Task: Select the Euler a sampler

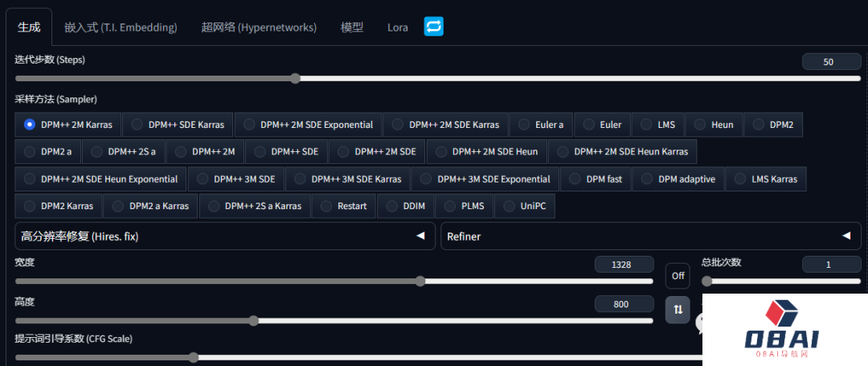Action: click(541, 125)
